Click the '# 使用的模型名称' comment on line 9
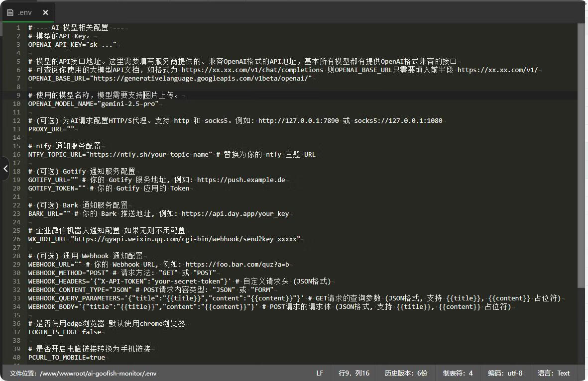 click(104, 95)
